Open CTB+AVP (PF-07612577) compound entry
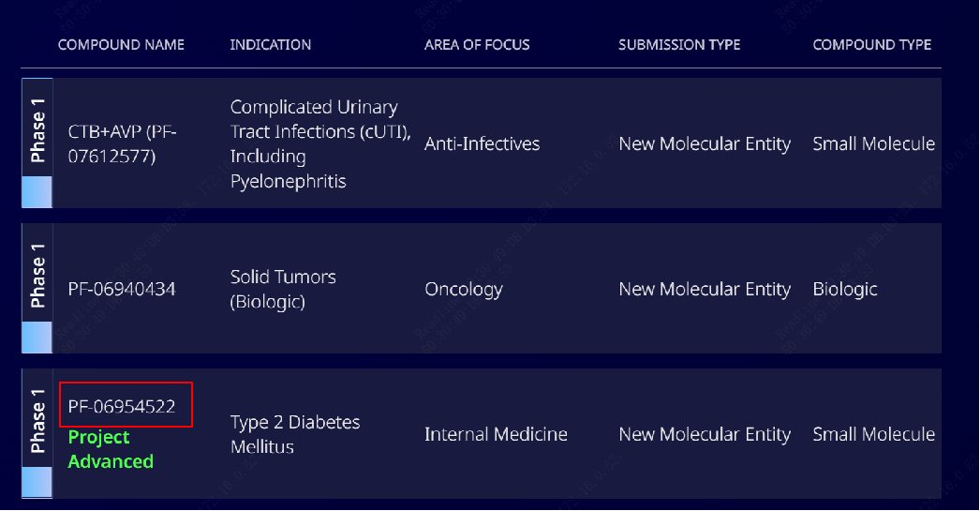 pyautogui.click(x=122, y=143)
